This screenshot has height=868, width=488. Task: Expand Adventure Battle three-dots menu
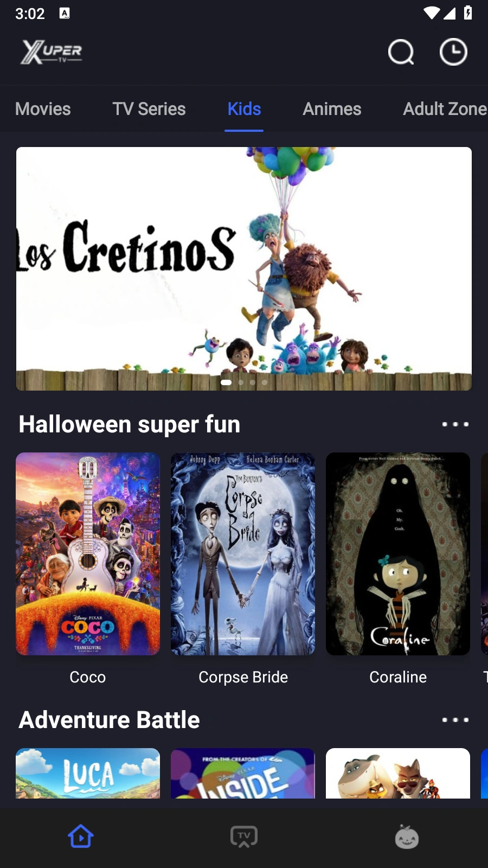pyautogui.click(x=455, y=720)
